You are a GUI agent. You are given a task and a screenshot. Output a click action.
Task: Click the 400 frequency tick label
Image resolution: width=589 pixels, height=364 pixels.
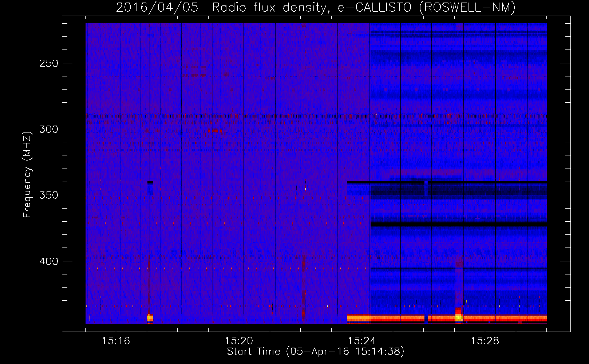pos(49,261)
